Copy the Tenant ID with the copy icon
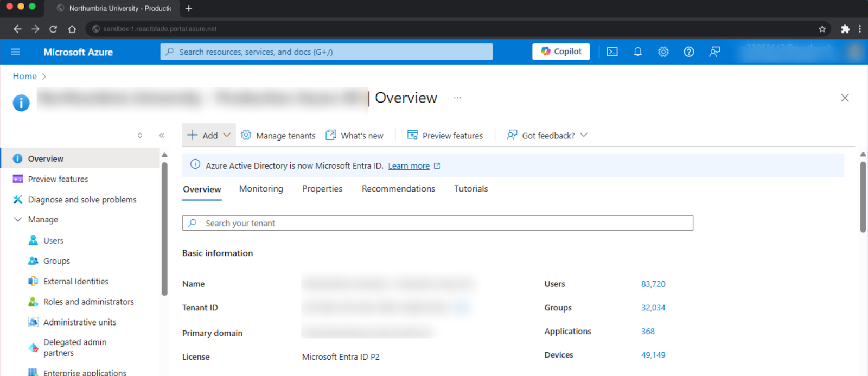Viewport: 868px width, 376px height. pos(462,308)
